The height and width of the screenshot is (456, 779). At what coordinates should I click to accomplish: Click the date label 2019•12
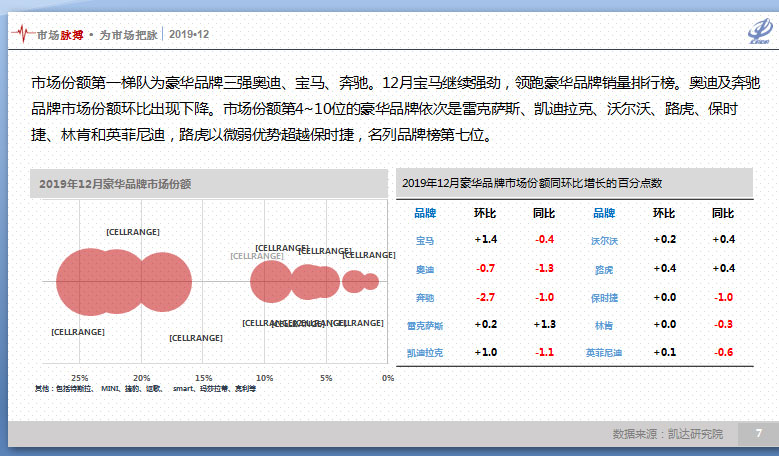pyautogui.click(x=189, y=34)
